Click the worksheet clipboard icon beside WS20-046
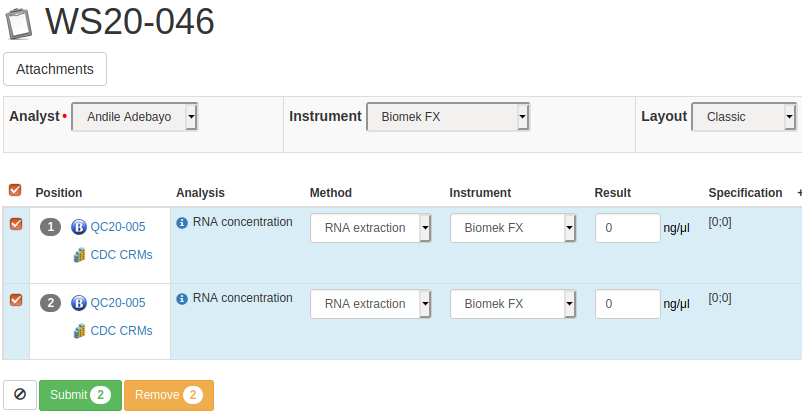 coord(19,23)
